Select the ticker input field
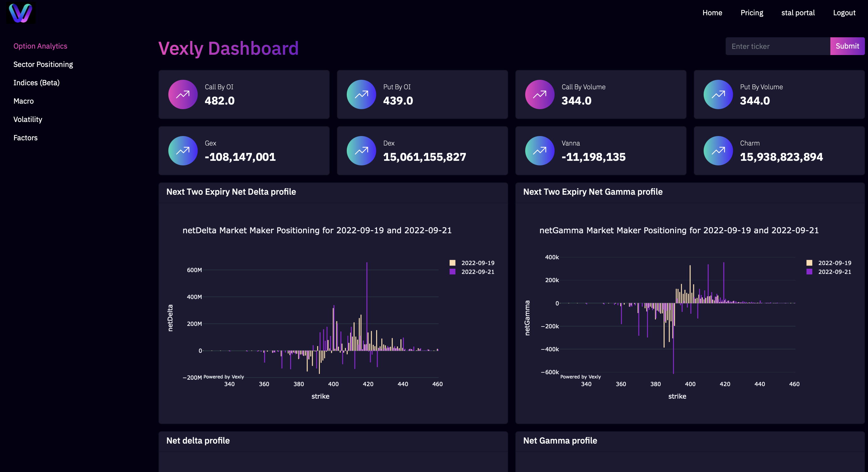 point(777,46)
